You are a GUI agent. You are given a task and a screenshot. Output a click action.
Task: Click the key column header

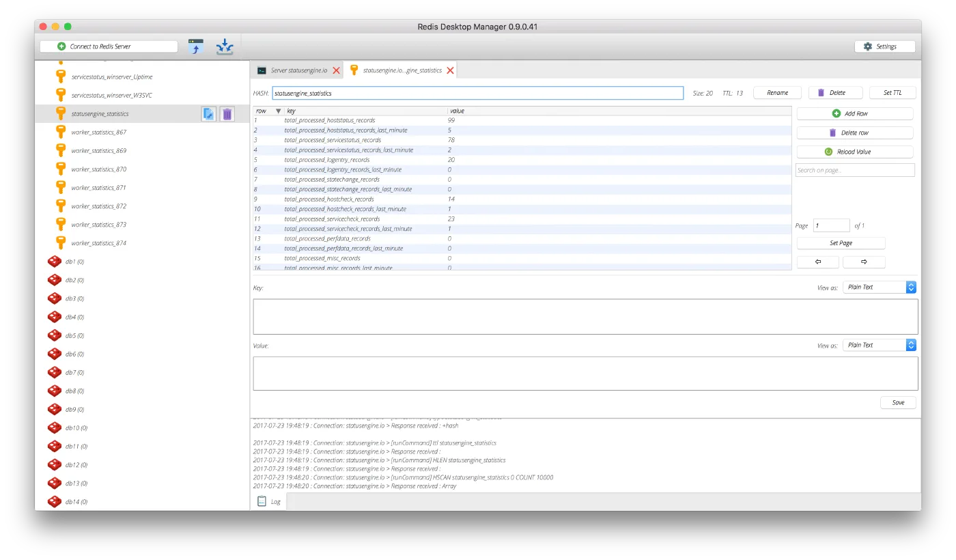pyautogui.click(x=365, y=111)
